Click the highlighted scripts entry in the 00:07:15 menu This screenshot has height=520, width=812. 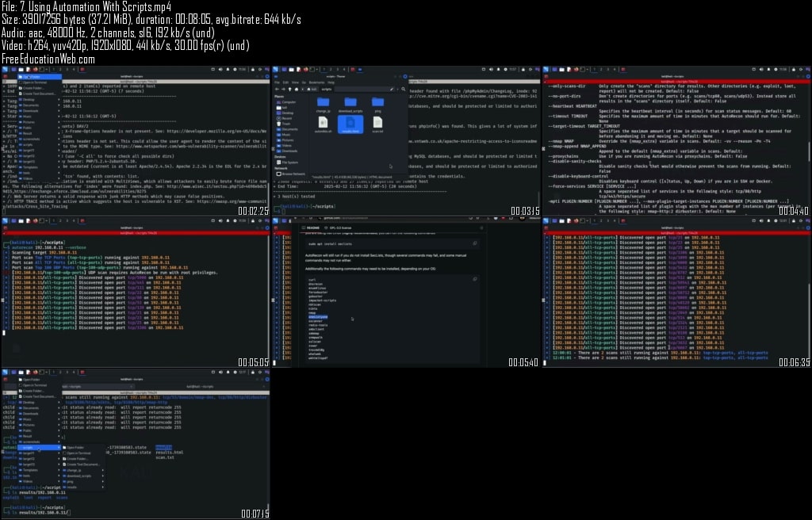click(x=40, y=448)
